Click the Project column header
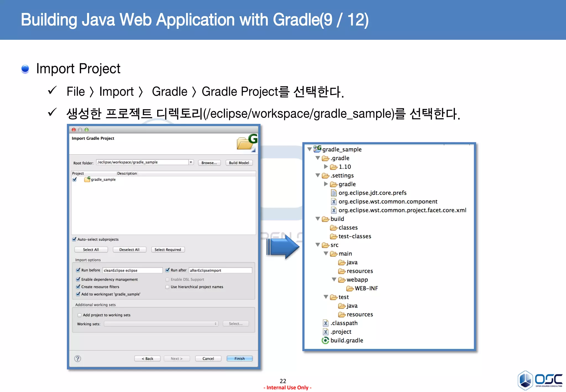The width and height of the screenshot is (566, 392). coord(78,173)
